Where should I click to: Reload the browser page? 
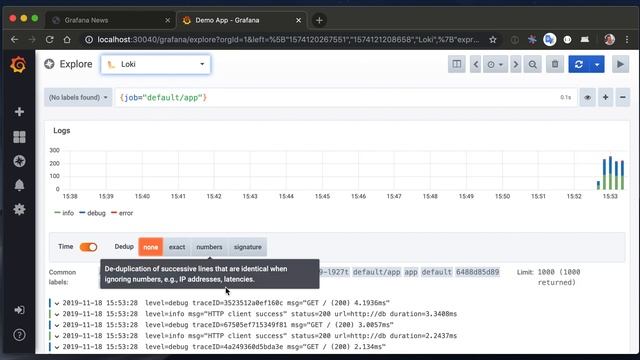click(x=49, y=40)
